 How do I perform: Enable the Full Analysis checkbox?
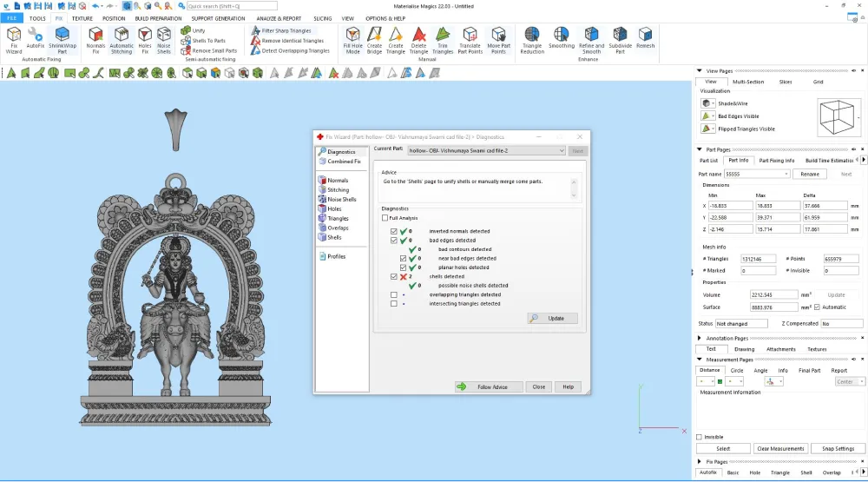tap(385, 218)
